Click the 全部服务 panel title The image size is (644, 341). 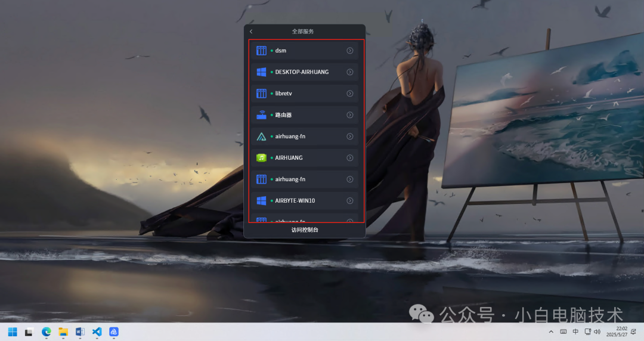(303, 32)
